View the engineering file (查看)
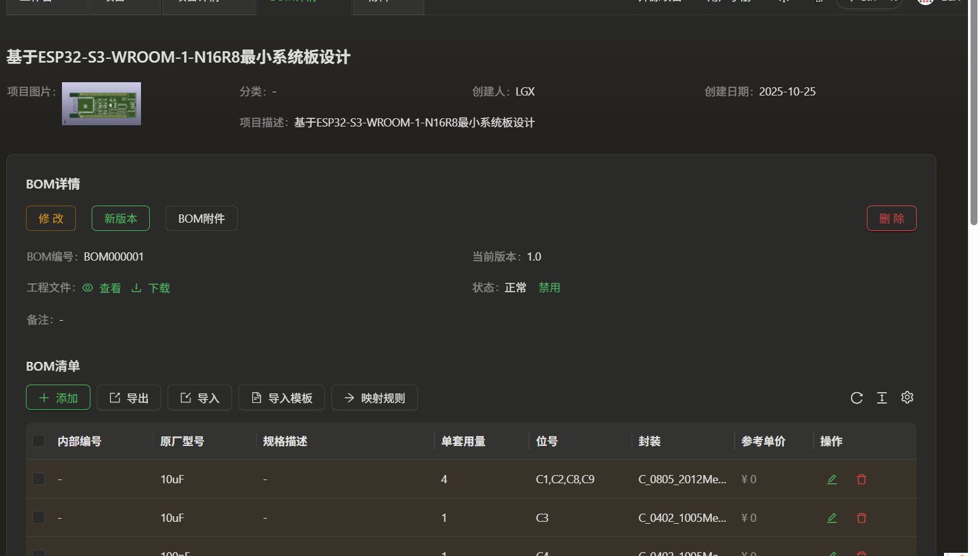Screen dimensions: 980x556 click(102, 288)
